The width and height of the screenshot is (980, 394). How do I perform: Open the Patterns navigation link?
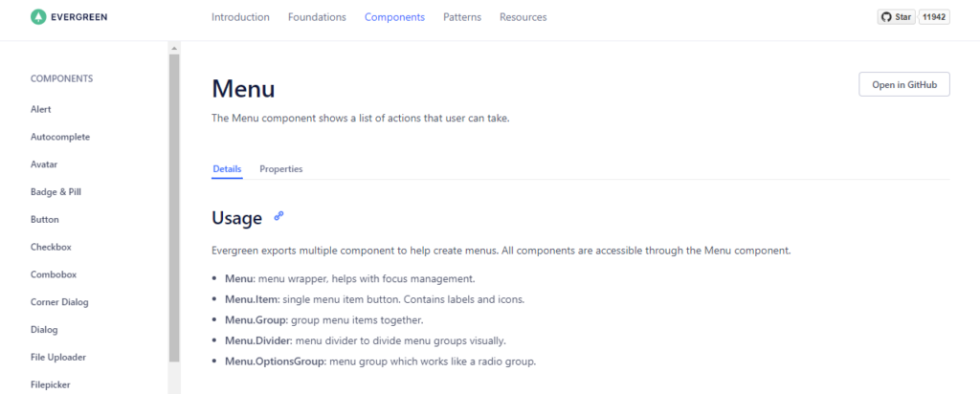click(462, 17)
